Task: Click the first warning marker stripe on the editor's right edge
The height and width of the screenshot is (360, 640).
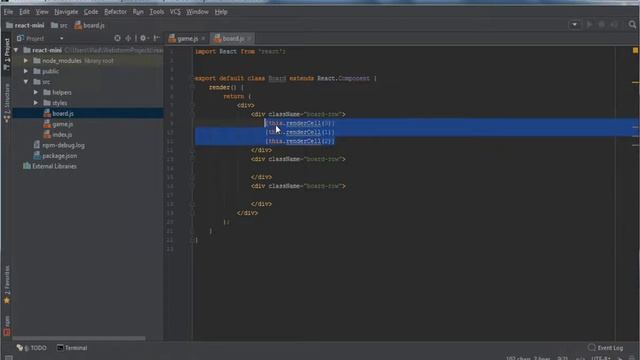Action: tap(636, 82)
